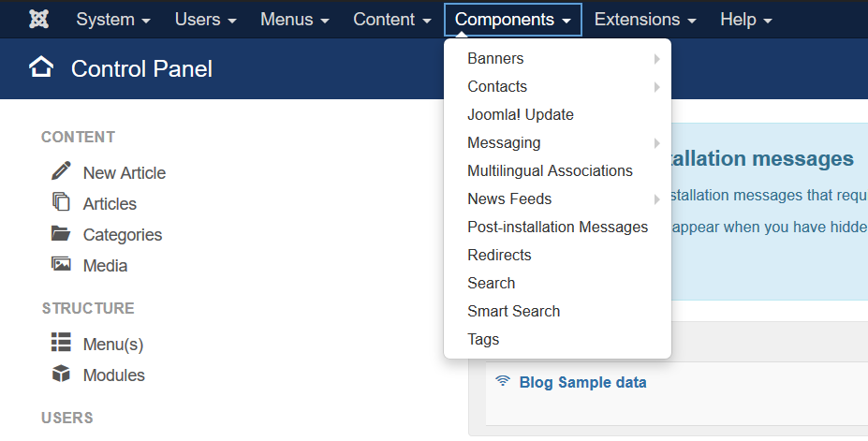
Task: Click the Blog Sample data wifi icon
Action: (x=503, y=381)
